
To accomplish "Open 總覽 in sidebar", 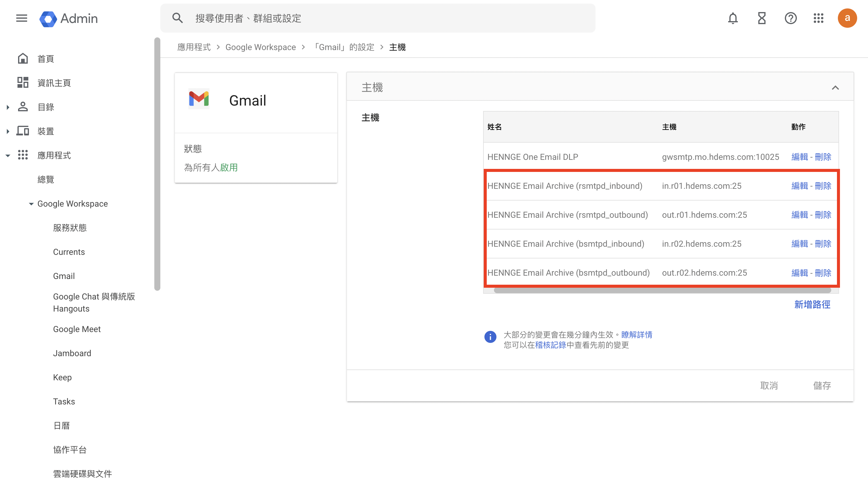I will coord(46,179).
